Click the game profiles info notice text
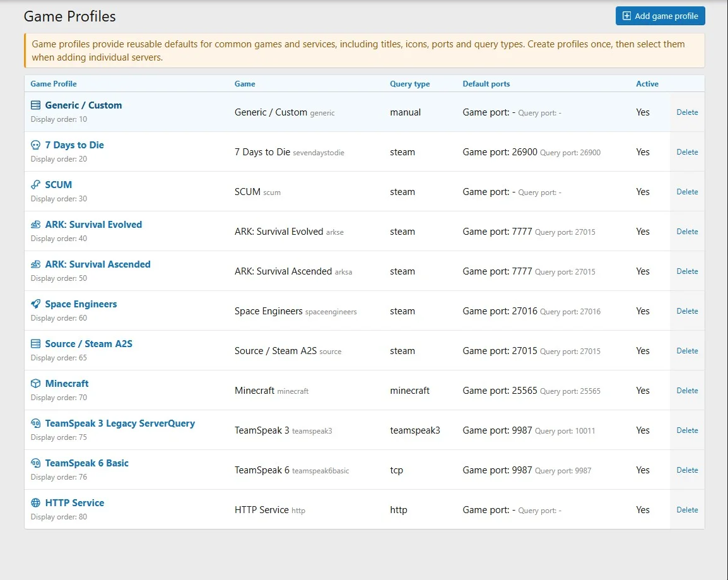The width and height of the screenshot is (728, 580). [358, 50]
